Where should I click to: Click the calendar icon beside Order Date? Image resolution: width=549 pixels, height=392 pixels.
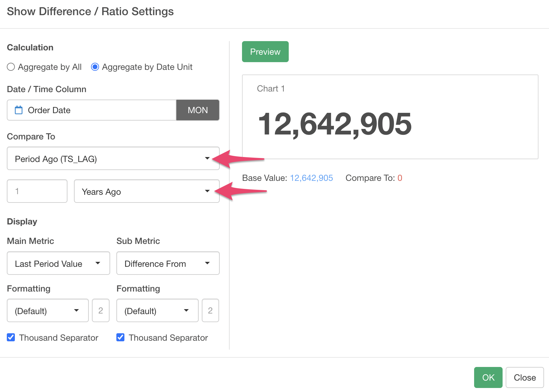[x=19, y=110]
